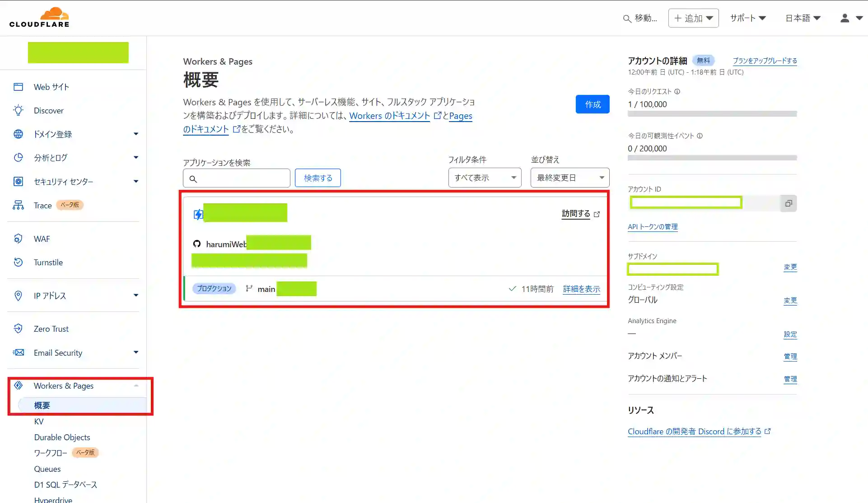Click 管理 for アカウント メンバー
This screenshot has height=503, width=868.
(790, 357)
